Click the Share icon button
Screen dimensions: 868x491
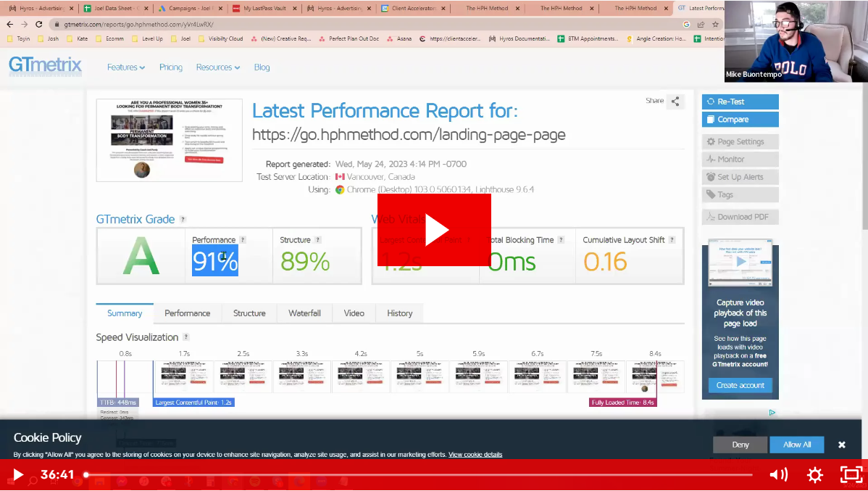point(675,102)
